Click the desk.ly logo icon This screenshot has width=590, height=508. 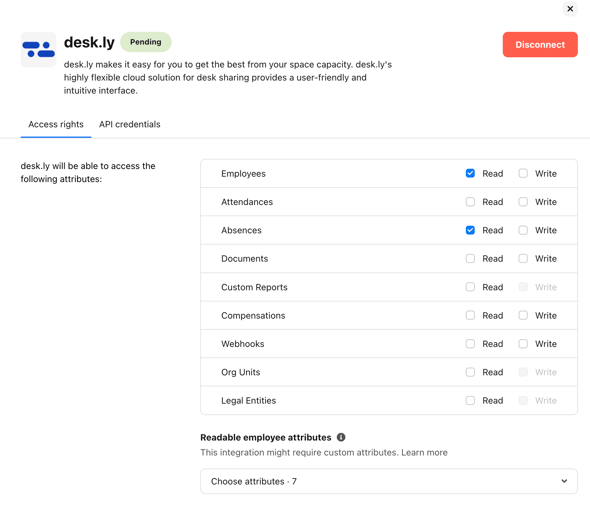pyautogui.click(x=38, y=49)
